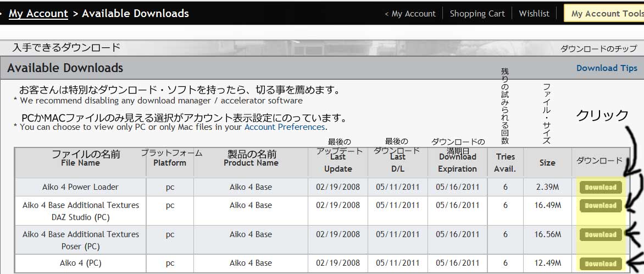Viewport: 644px width, 274px height.
Task: Download Aiko 4 Additional Textures DAZ Studio
Action: [x=601, y=206]
